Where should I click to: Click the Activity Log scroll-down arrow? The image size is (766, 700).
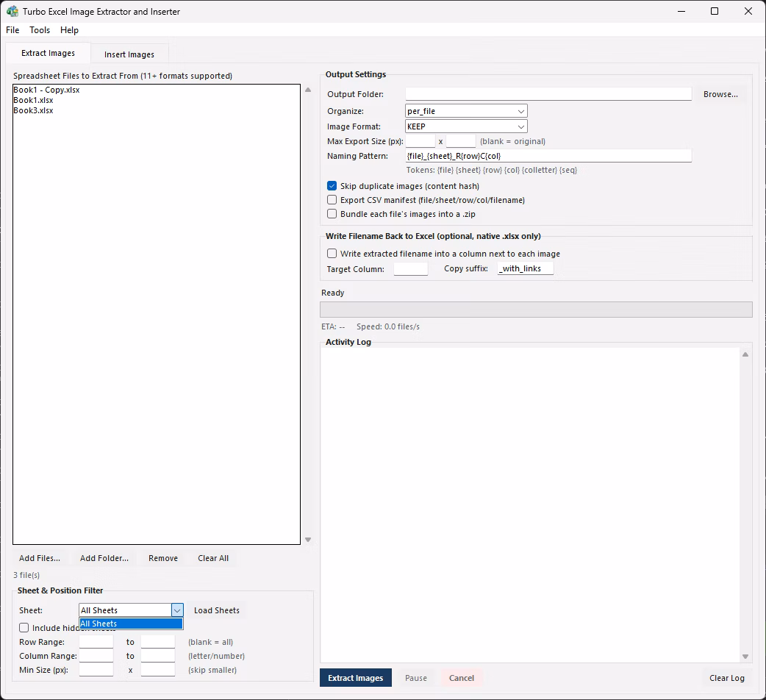(x=745, y=657)
